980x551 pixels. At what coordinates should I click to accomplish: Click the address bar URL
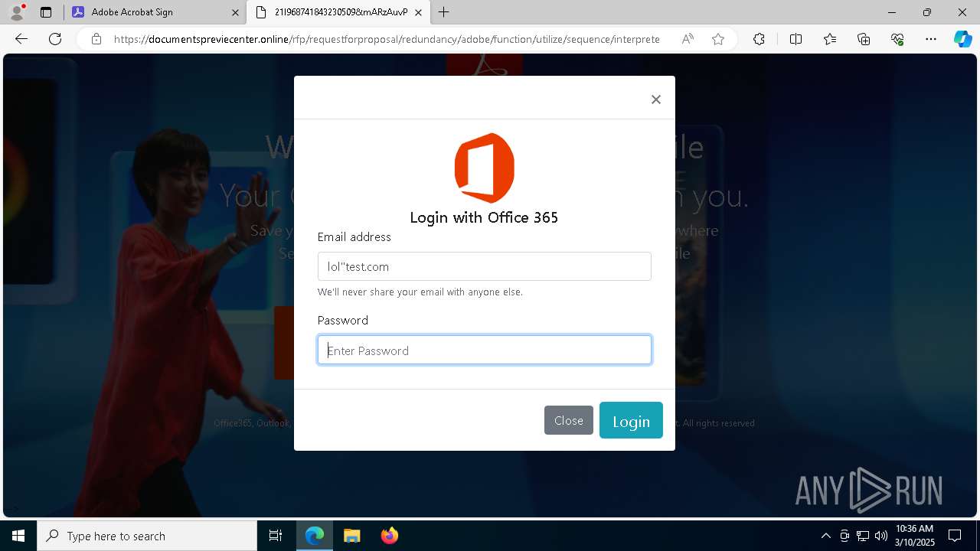pos(387,39)
